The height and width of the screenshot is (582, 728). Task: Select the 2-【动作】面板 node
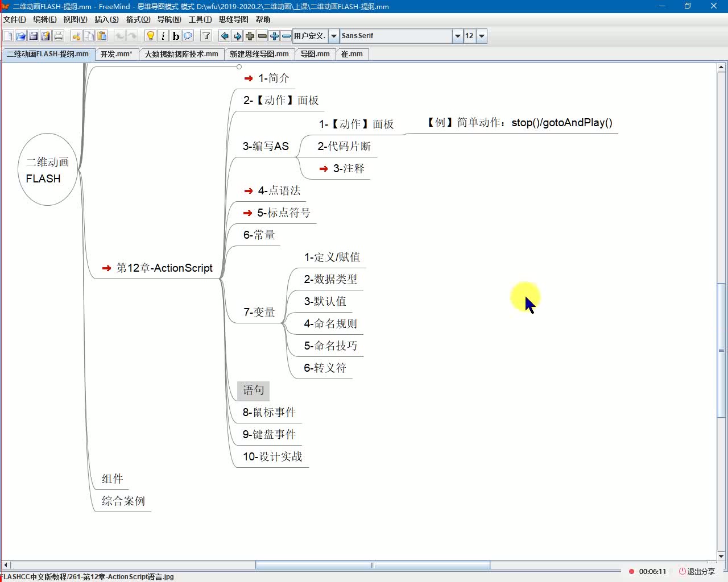281,100
